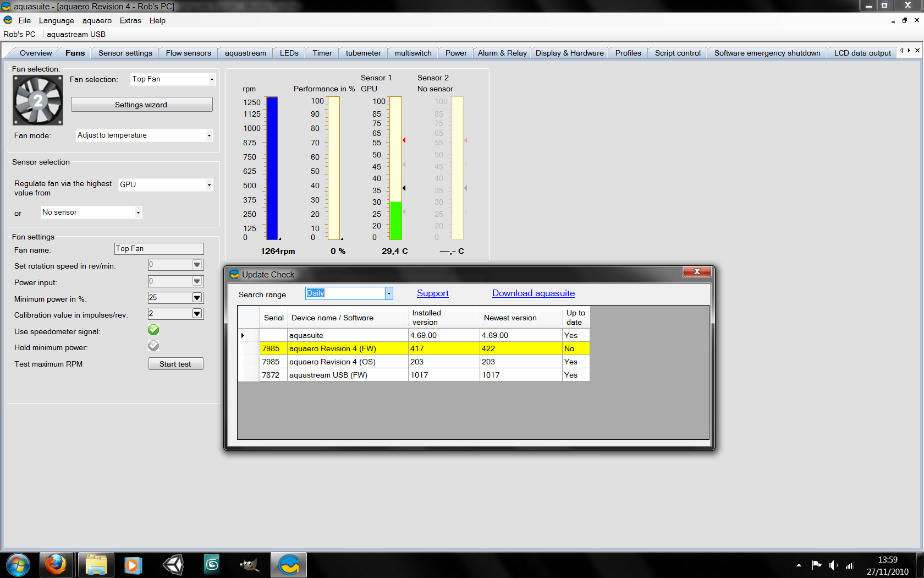This screenshot has height=578, width=924.
Task: Toggle the Use speedometer signal checkmark
Action: [x=153, y=330]
